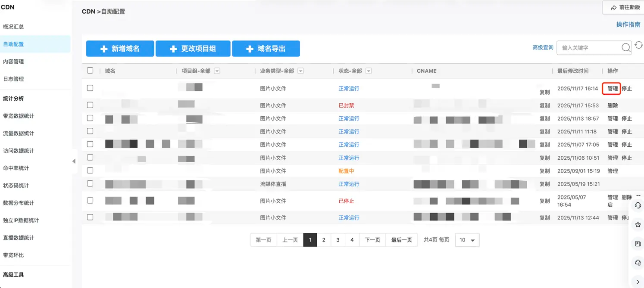Open 内容管理 in the sidebar
644x288 pixels.
coord(13,61)
